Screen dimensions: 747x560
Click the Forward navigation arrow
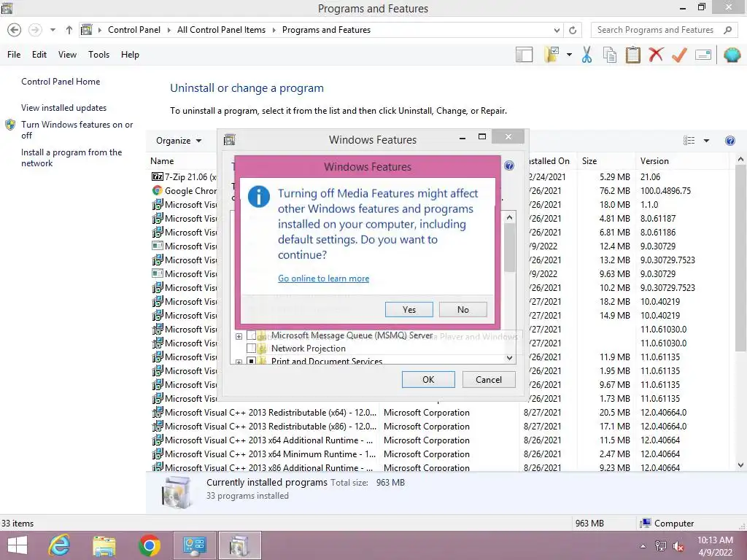35,30
